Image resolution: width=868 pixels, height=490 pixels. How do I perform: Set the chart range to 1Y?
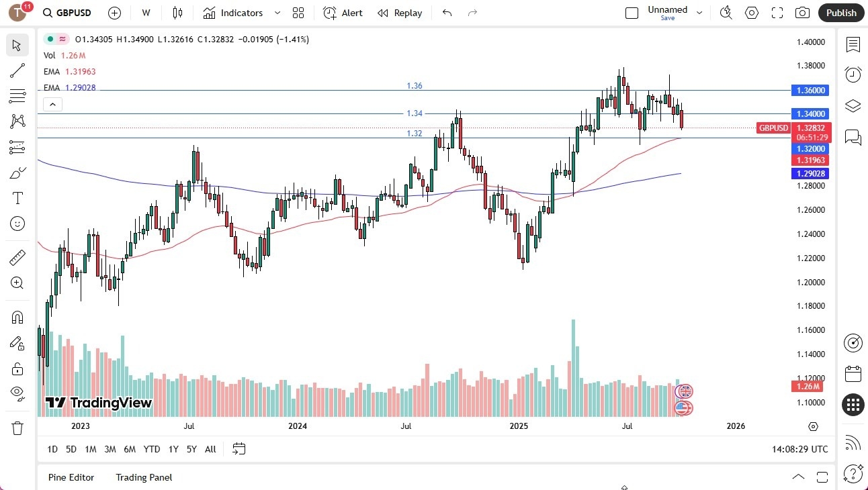click(173, 449)
